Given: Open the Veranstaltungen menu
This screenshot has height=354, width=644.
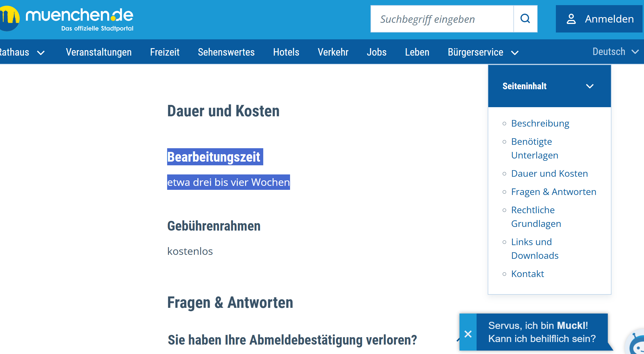Looking at the screenshot, I should tap(99, 52).
